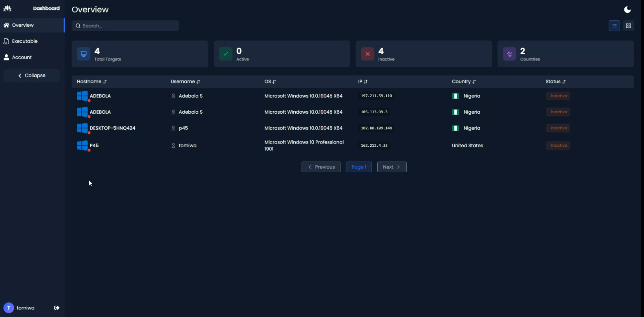Collapse the sidebar
644x317 pixels.
click(x=31, y=76)
